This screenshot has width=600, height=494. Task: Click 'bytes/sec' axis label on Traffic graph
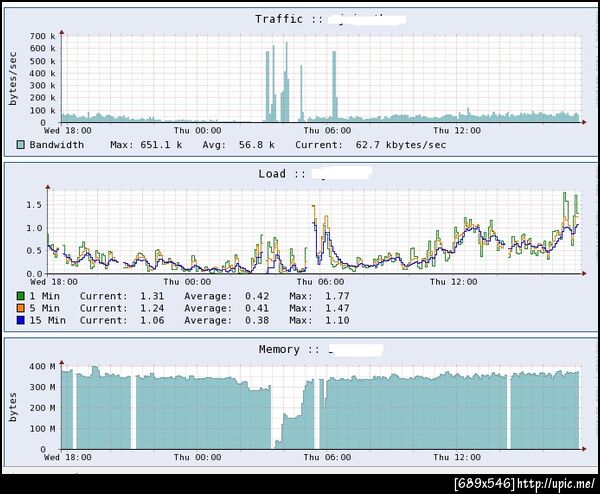[13, 78]
